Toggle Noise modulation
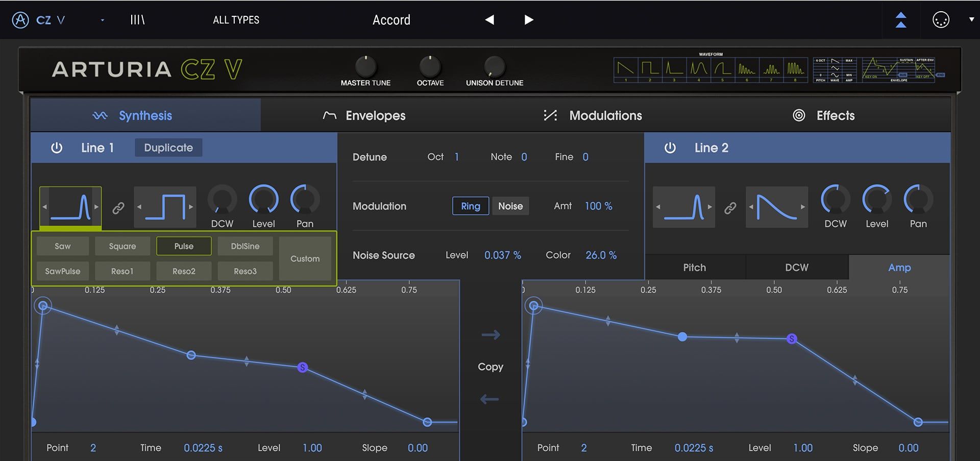 point(510,206)
